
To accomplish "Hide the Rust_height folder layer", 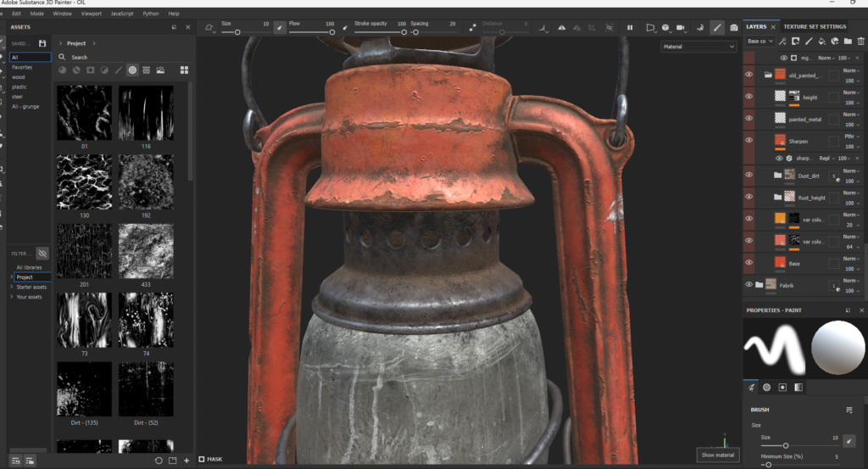I will pyautogui.click(x=749, y=197).
